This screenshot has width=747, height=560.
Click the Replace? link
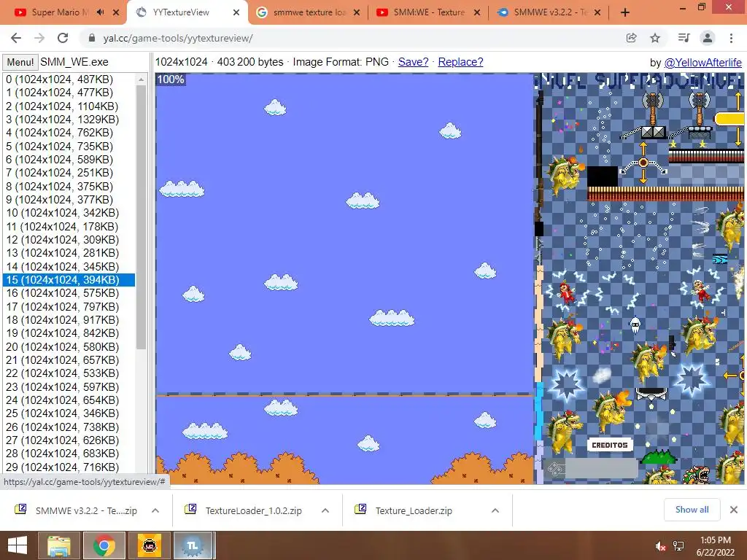460,62
